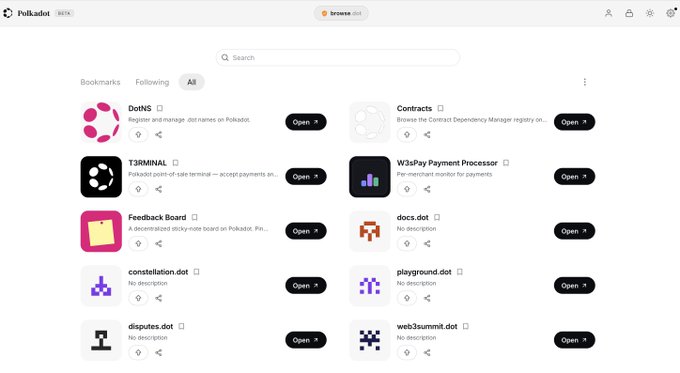Open disputes.dot

[x=306, y=340]
